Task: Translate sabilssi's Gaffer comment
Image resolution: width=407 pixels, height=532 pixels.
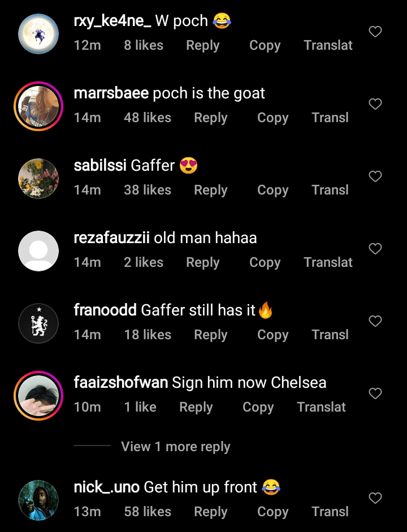Action: click(330, 190)
